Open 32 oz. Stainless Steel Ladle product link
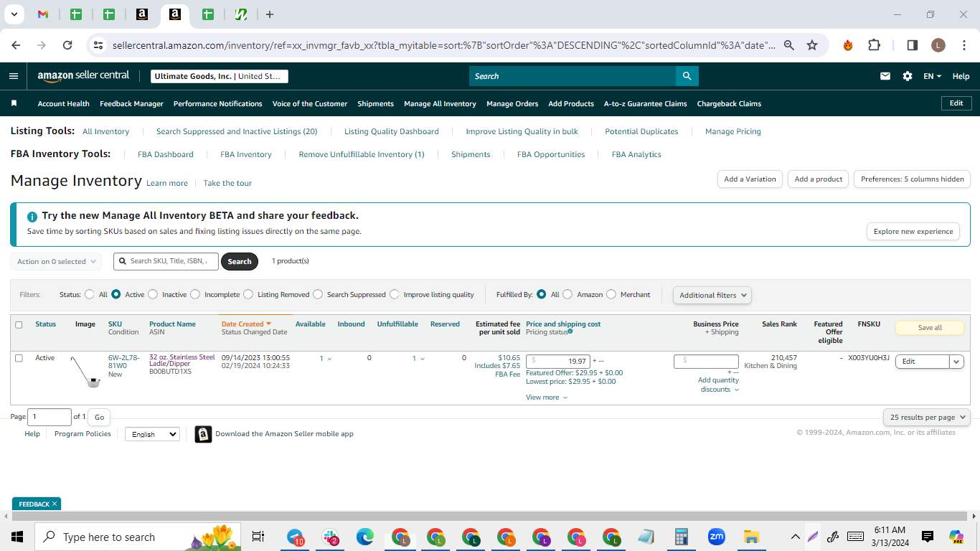The image size is (980, 551). [x=182, y=360]
